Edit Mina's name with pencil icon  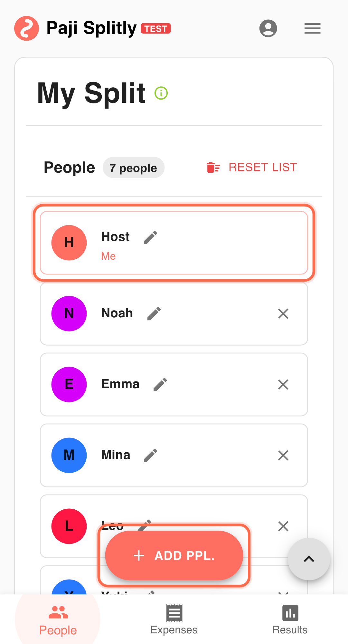(150, 455)
